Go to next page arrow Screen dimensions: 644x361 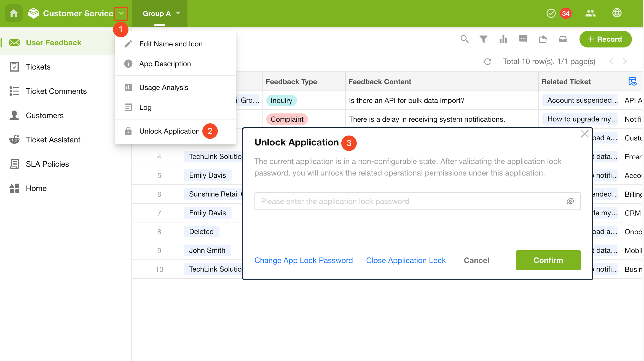tap(625, 61)
